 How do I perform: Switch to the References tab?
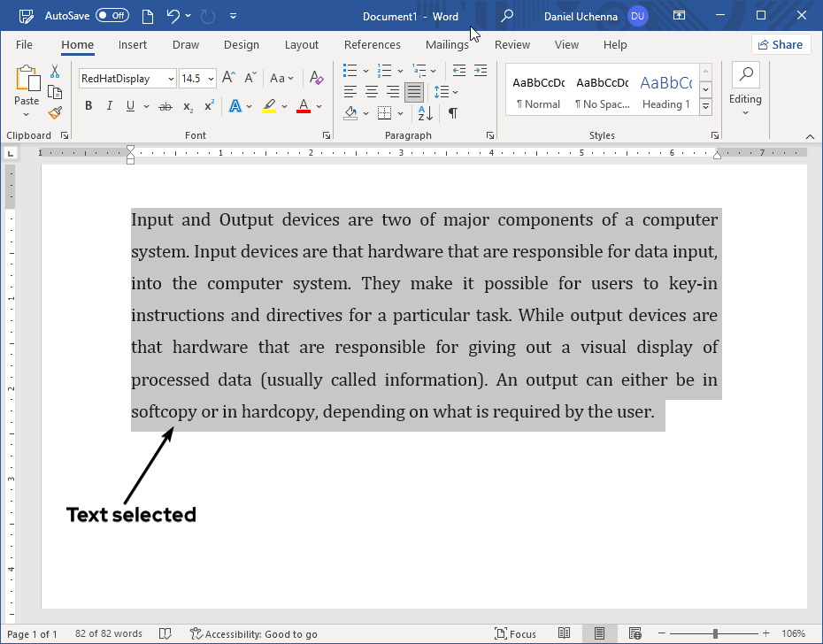coord(372,45)
